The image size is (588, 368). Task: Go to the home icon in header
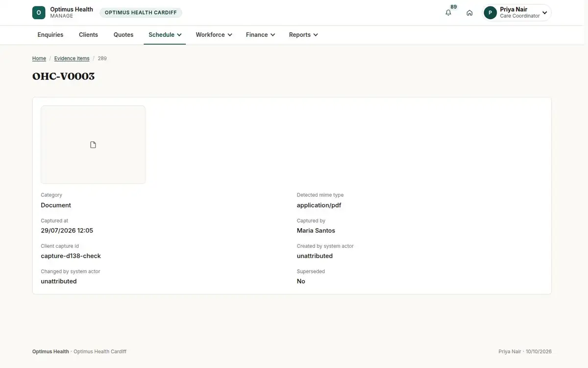click(x=469, y=13)
